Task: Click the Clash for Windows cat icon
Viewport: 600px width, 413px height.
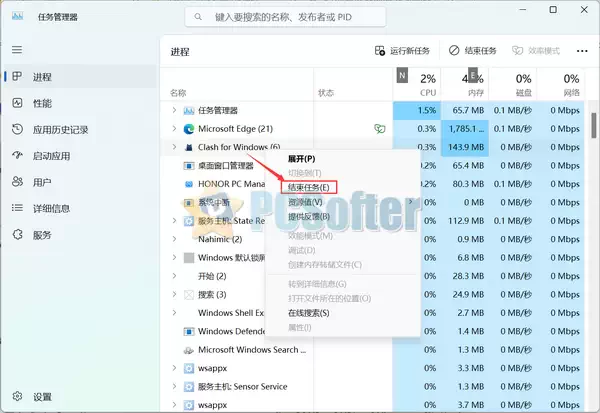Action: pos(189,147)
